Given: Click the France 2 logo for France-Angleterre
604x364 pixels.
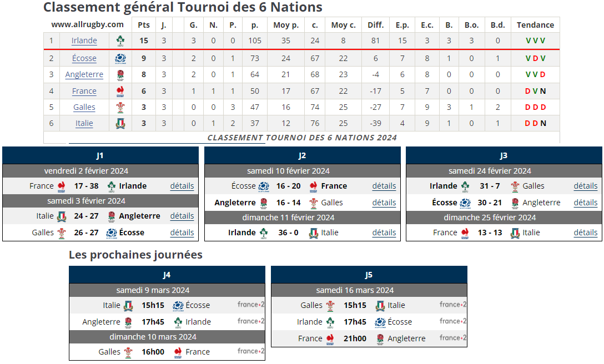Looking at the screenshot, I should [453, 338].
